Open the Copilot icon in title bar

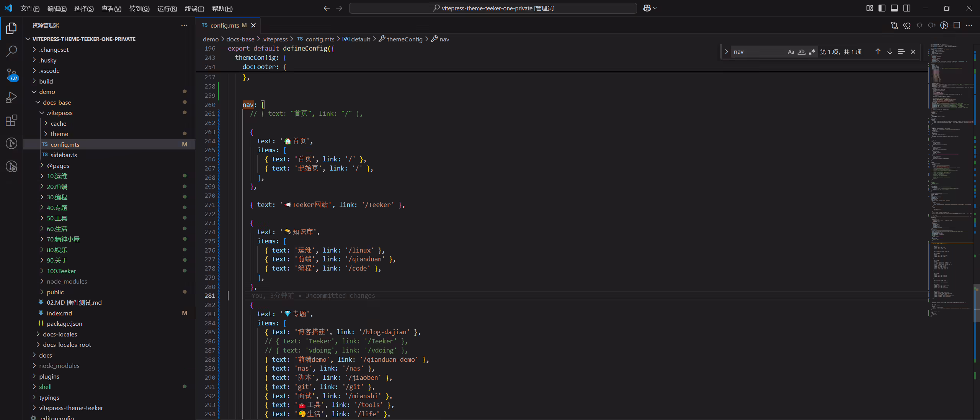[x=647, y=8]
